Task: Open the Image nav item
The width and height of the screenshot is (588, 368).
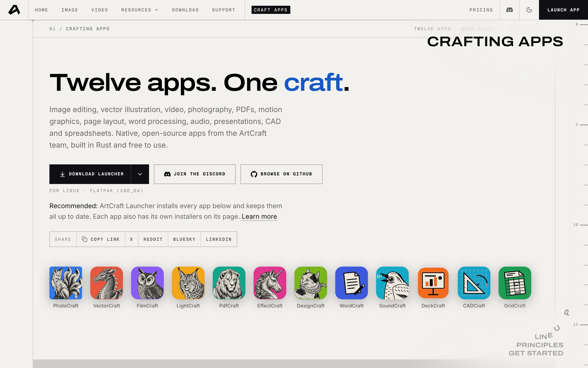Action: 70,10
